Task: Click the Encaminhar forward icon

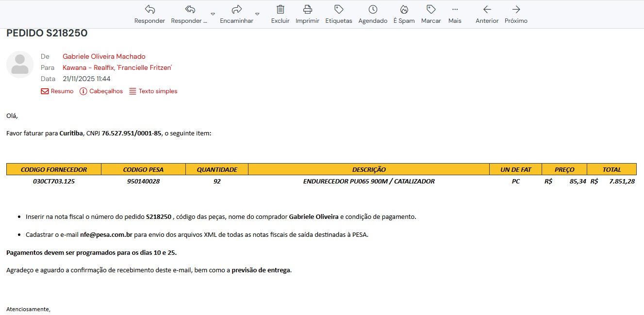Action: (236, 10)
